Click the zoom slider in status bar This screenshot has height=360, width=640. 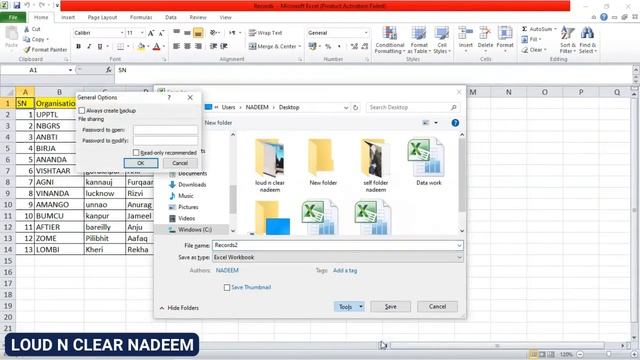click(x=608, y=355)
